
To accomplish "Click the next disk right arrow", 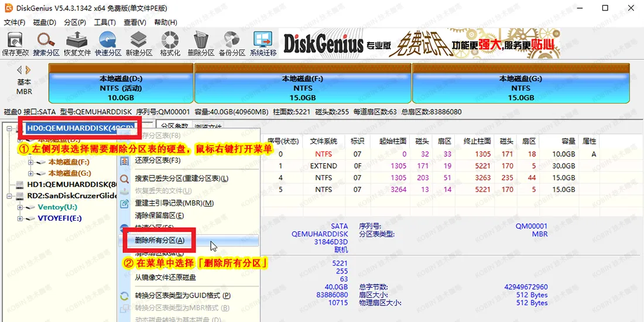I will [x=28, y=70].
